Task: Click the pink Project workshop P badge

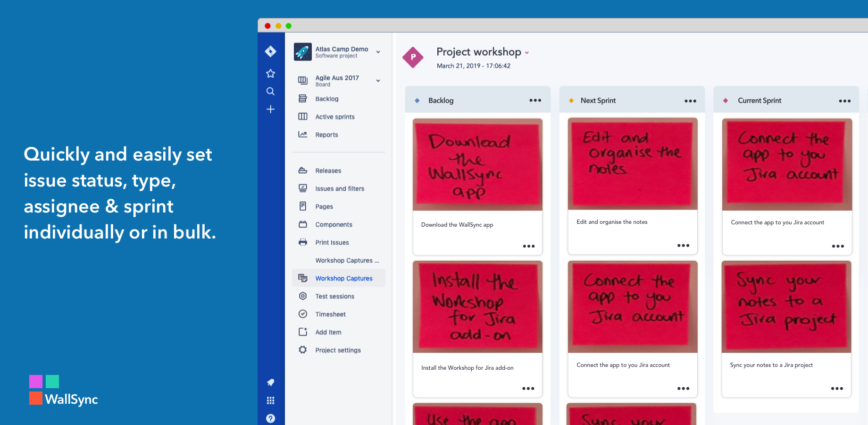Action: point(413,57)
